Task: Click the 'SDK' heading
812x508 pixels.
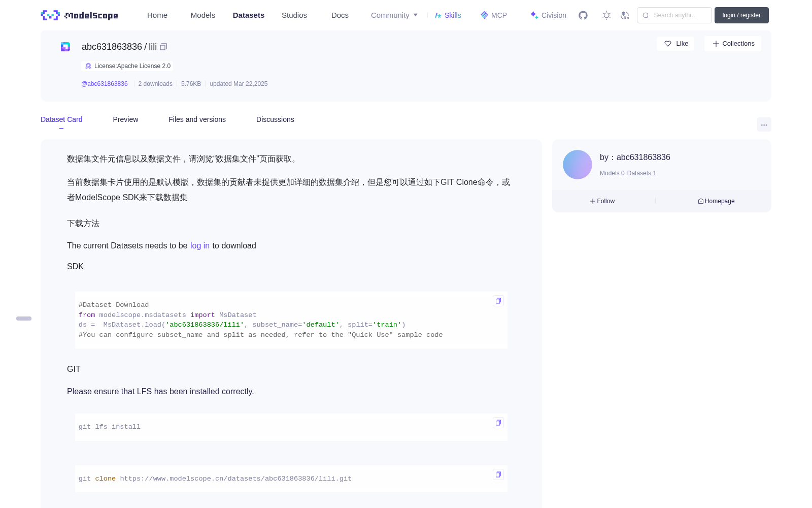Action: 75,267
